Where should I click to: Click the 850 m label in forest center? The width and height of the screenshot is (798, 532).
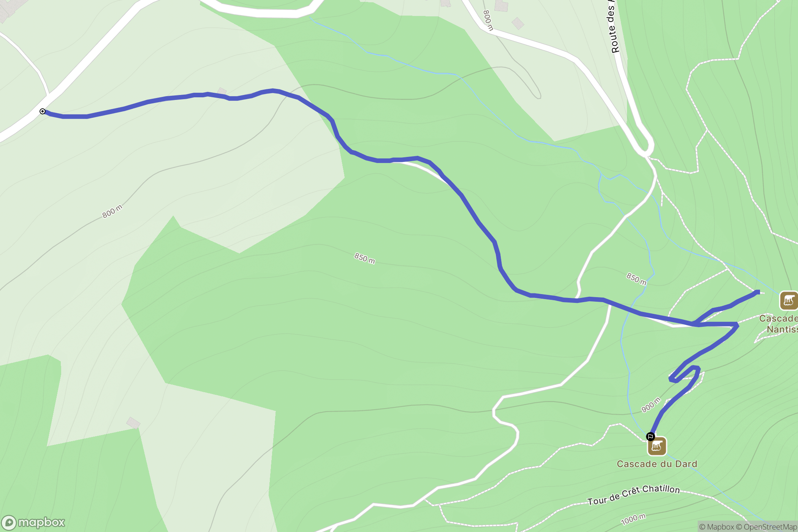365,258
